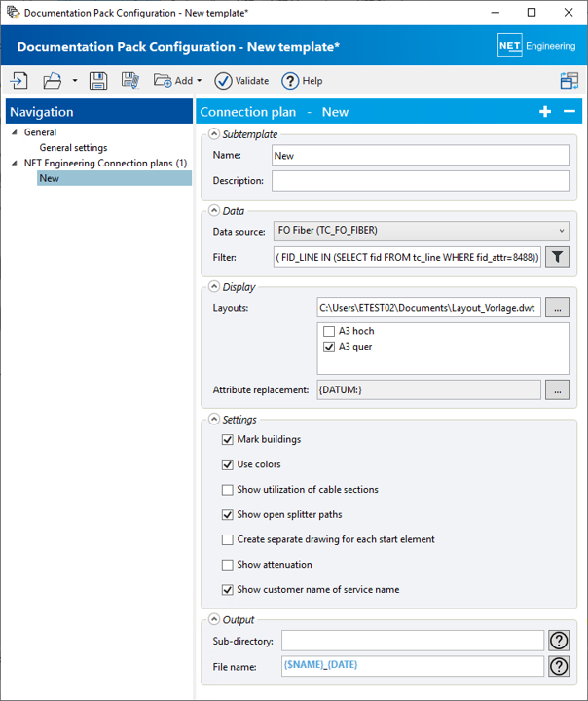Select General settings in navigation tree
588x701 pixels.
pyautogui.click(x=73, y=148)
